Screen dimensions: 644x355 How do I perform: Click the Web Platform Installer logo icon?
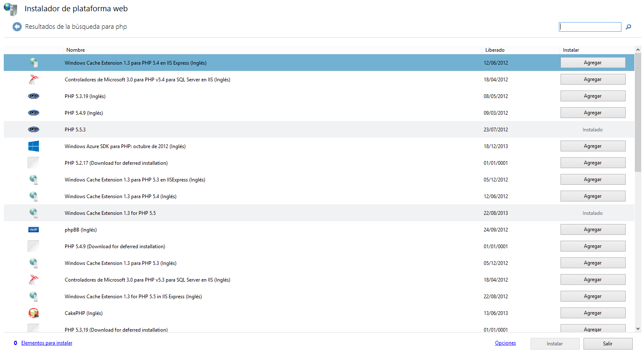click(x=10, y=9)
